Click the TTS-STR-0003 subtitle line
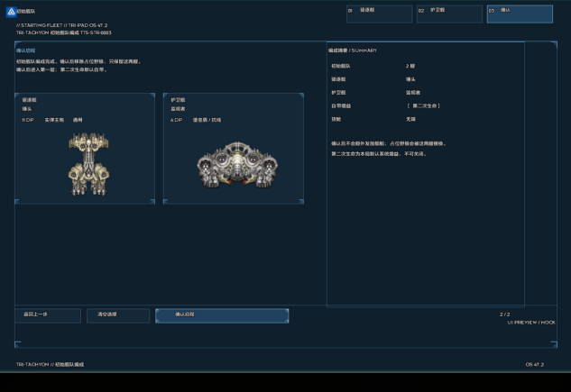 [x=64, y=32]
